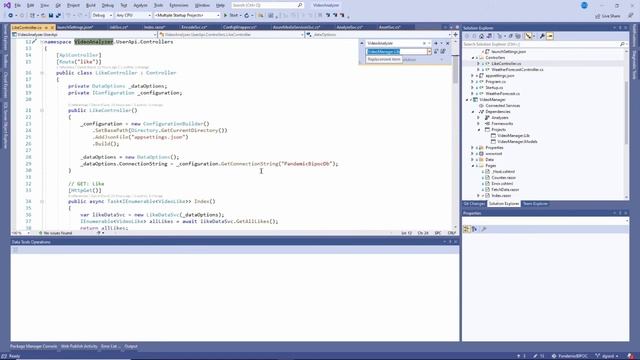Click the Show All Files icon in Solution Explorer
The image size is (640, 360).
tap(518, 36)
